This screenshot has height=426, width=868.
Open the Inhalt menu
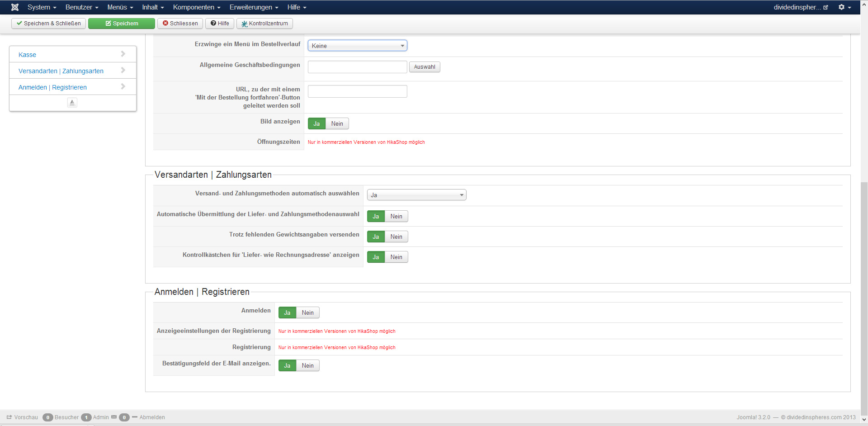coord(153,7)
